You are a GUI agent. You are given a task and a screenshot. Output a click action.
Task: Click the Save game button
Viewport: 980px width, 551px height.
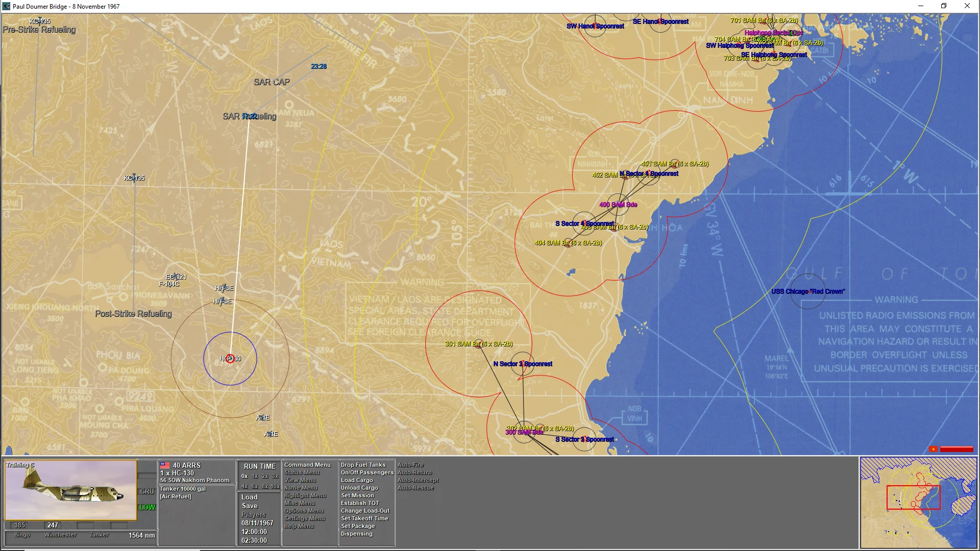point(250,506)
